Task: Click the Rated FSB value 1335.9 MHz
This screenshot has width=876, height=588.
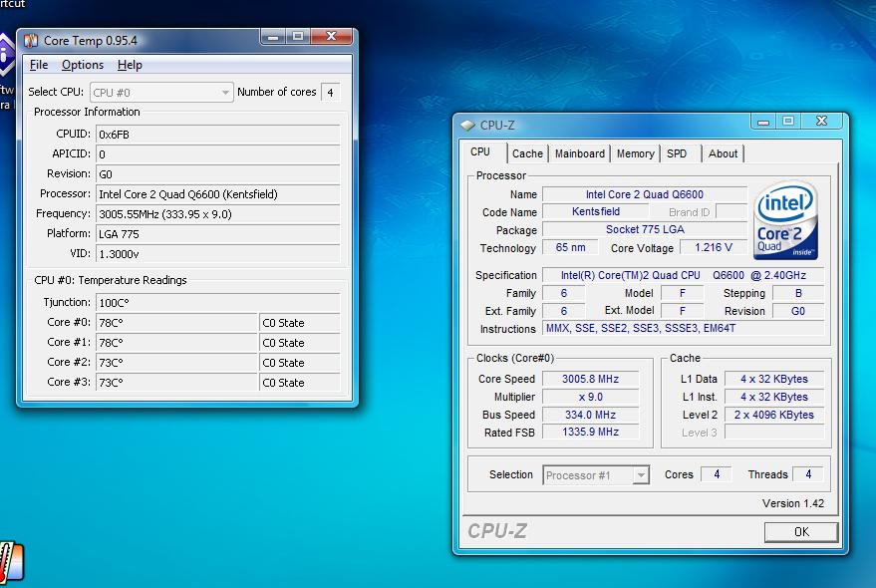Action: (x=591, y=433)
